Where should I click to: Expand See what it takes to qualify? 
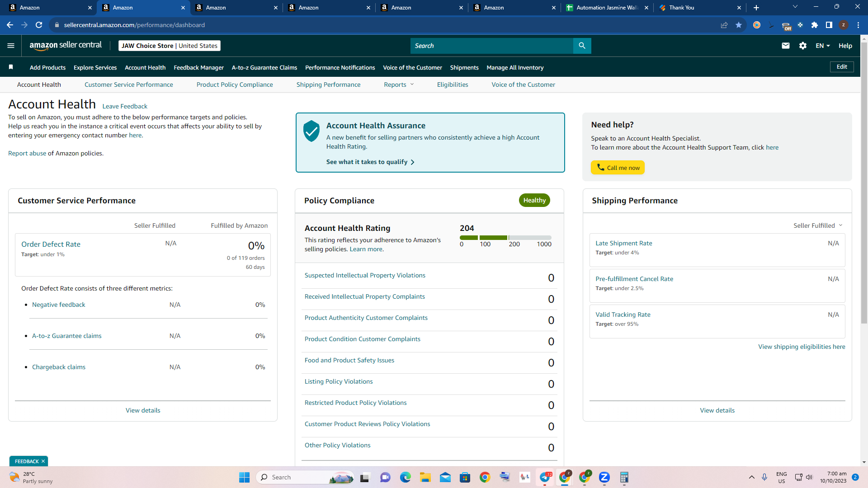370,162
